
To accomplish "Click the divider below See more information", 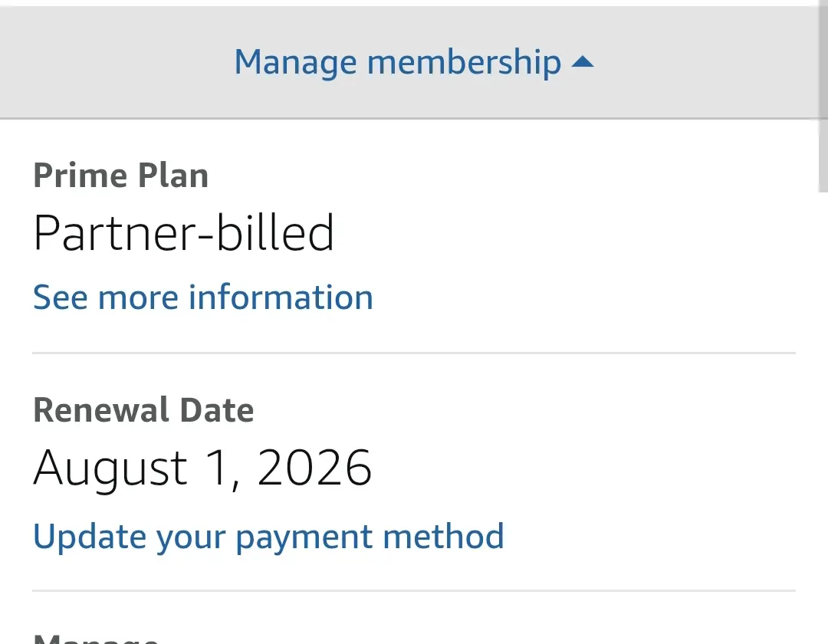I will 414,353.
